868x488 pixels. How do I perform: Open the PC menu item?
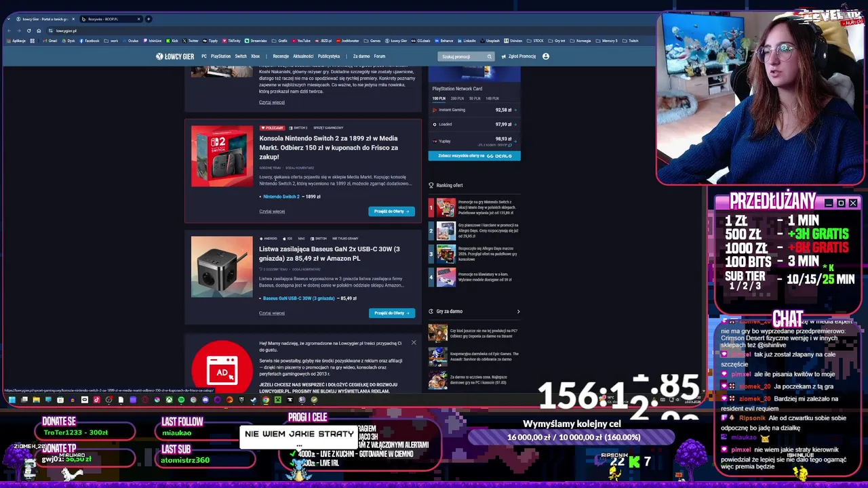click(204, 56)
